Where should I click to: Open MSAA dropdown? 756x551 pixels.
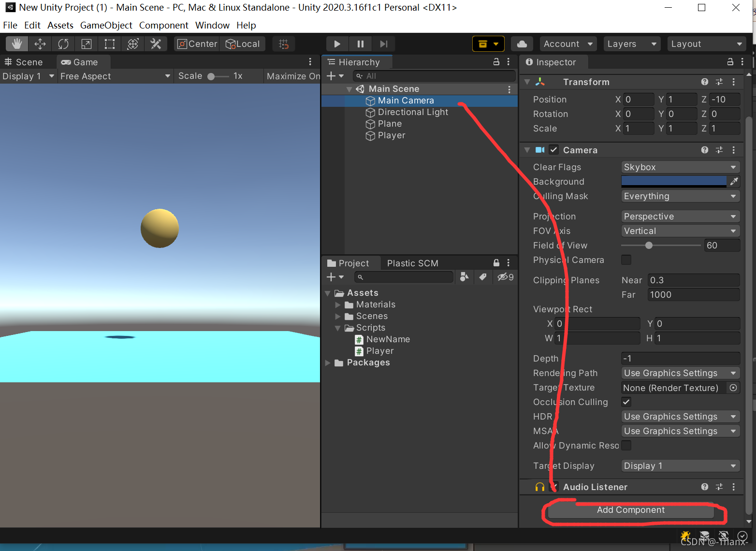[x=680, y=431]
